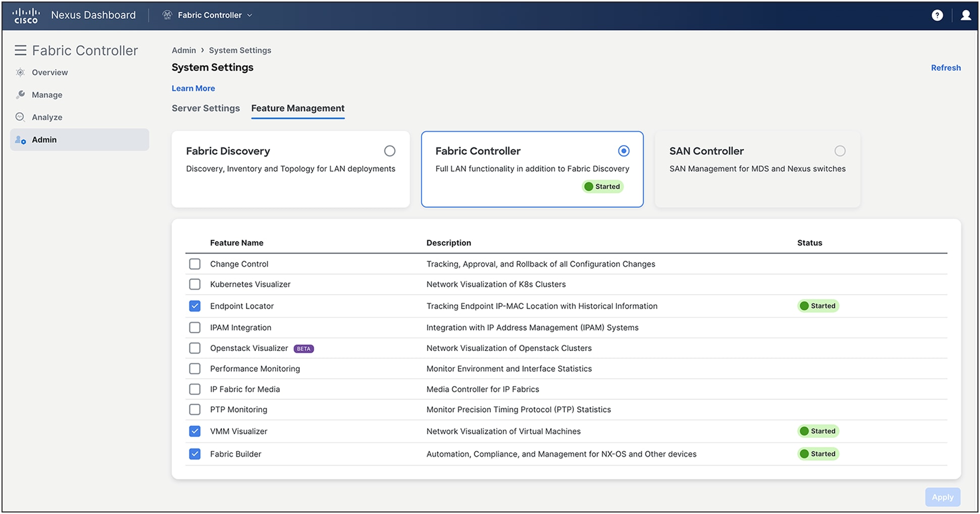Open the user profile icon
This screenshot has height=514, width=980.
click(965, 15)
